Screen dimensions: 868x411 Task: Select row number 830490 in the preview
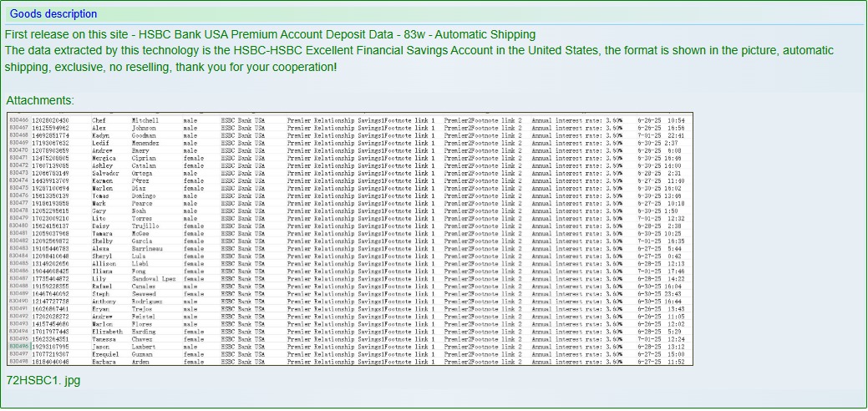coord(19,301)
